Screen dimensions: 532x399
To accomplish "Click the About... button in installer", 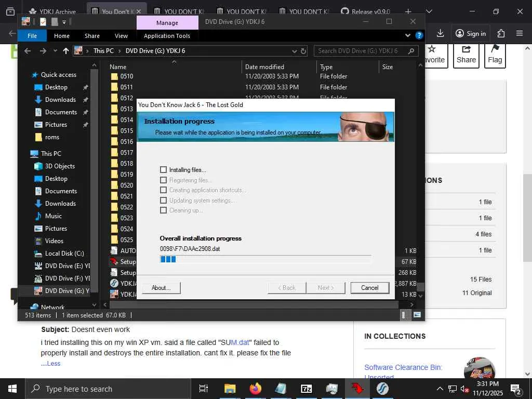I will (161, 288).
